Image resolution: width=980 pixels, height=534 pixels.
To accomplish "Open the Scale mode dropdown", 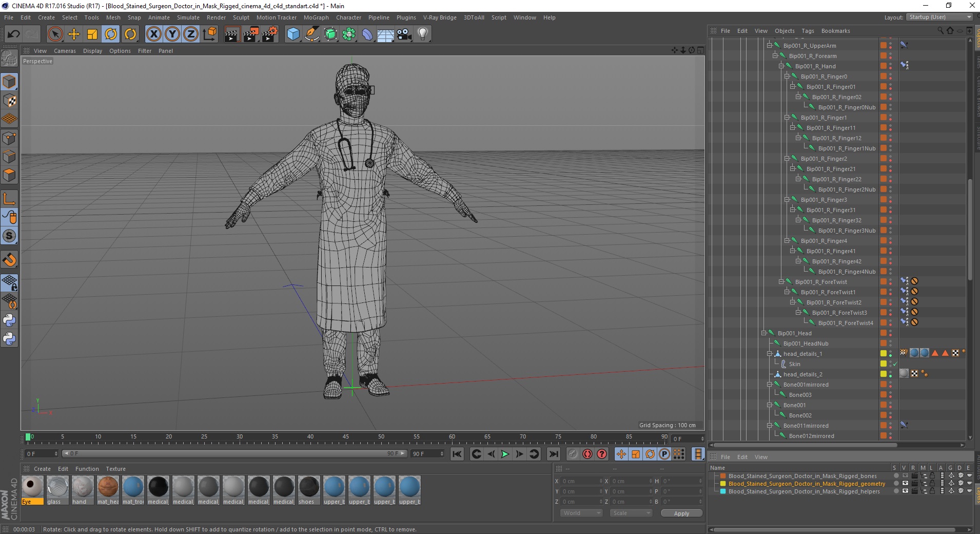I will [x=631, y=513].
